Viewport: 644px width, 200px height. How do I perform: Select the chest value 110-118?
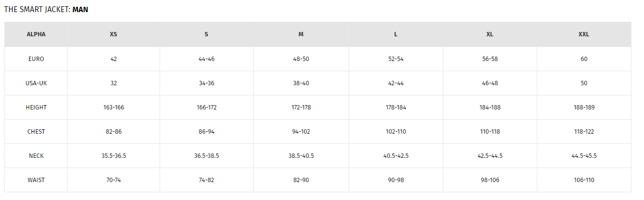[490, 131]
